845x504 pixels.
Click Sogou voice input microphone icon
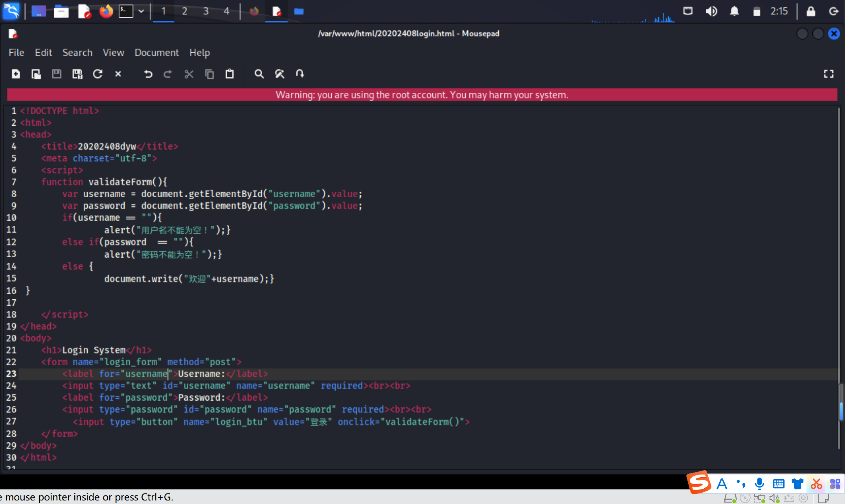pyautogui.click(x=759, y=484)
